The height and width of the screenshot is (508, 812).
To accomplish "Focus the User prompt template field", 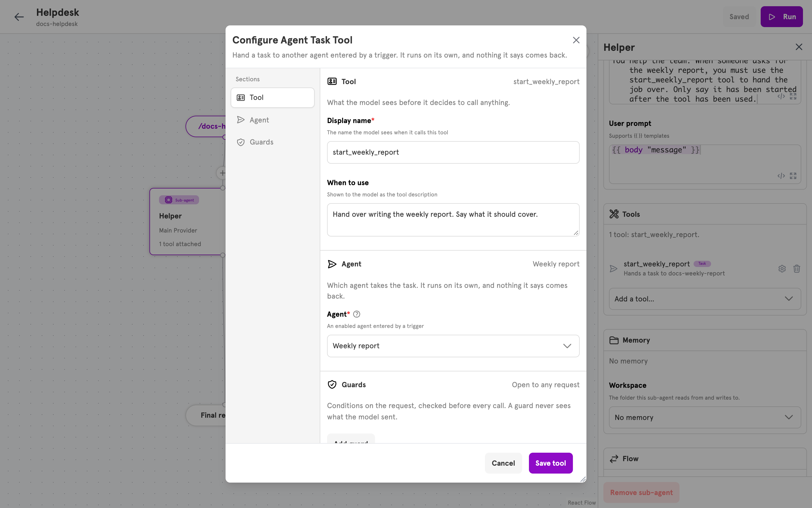I will (705, 164).
